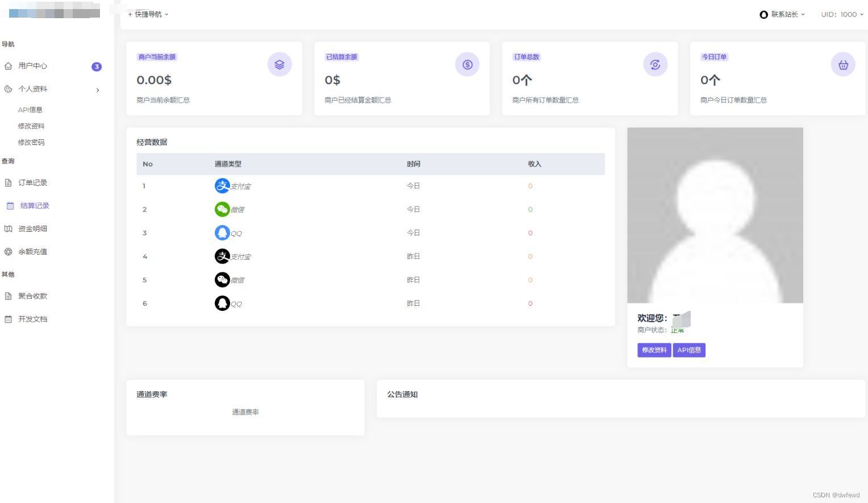868x503 pixels.
Task: Click the dollar icon on 已结算余额 card
Action: 467,64
